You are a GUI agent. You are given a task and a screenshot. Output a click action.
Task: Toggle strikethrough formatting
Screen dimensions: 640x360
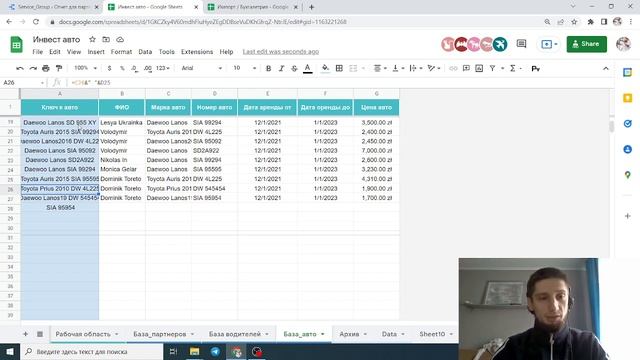coord(294,68)
